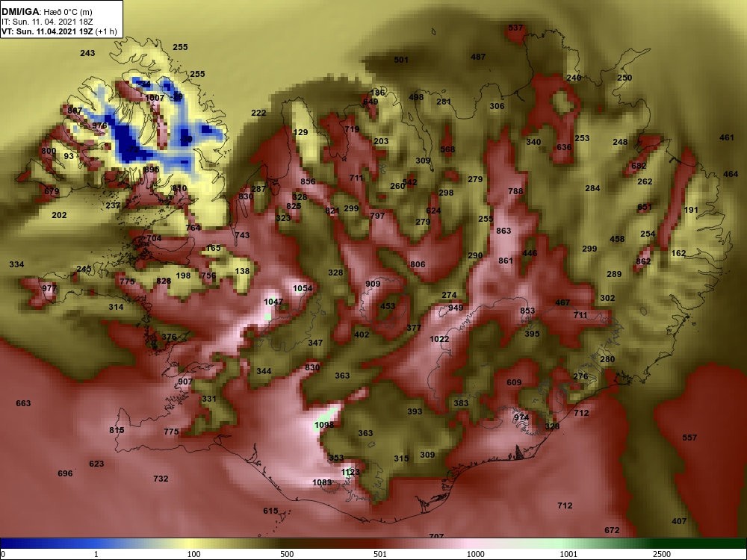Click the map value '138'

pyautogui.click(x=242, y=271)
